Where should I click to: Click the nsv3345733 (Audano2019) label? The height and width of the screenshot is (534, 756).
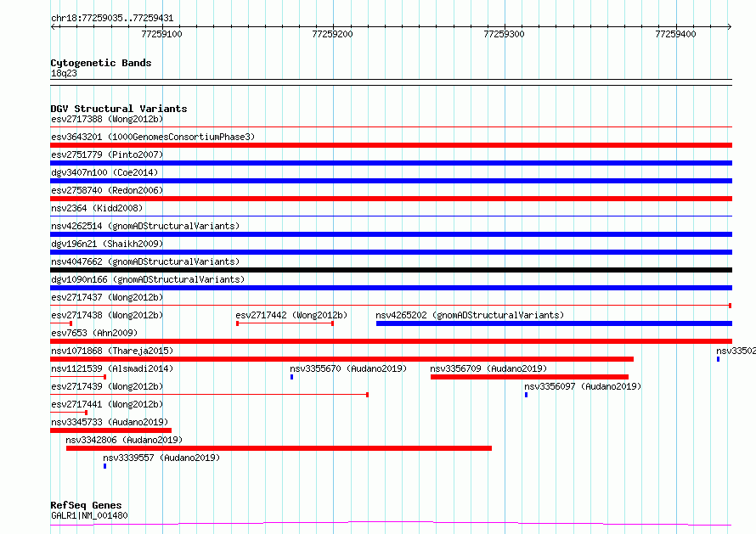click(x=110, y=422)
